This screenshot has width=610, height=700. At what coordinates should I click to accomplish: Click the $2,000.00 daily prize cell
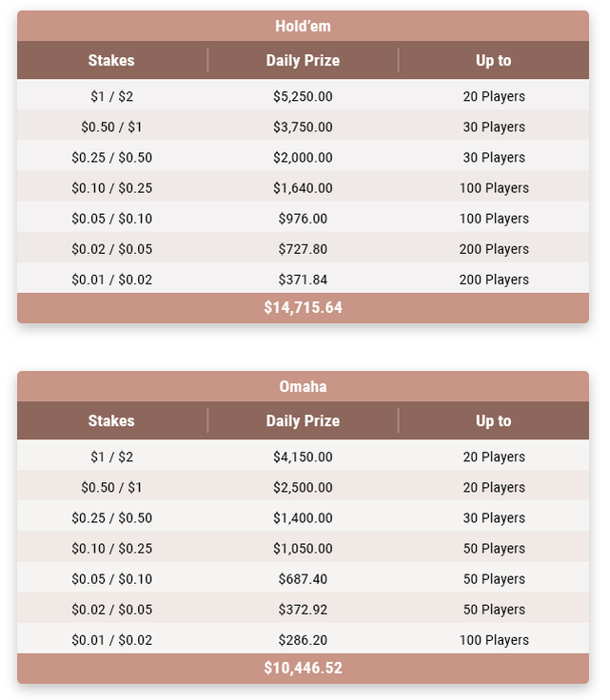[x=303, y=157]
